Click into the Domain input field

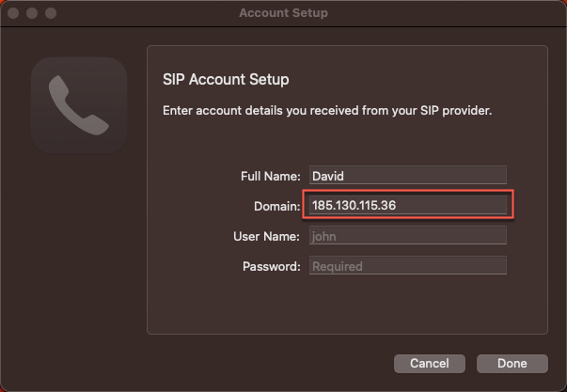(x=405, y=205)
